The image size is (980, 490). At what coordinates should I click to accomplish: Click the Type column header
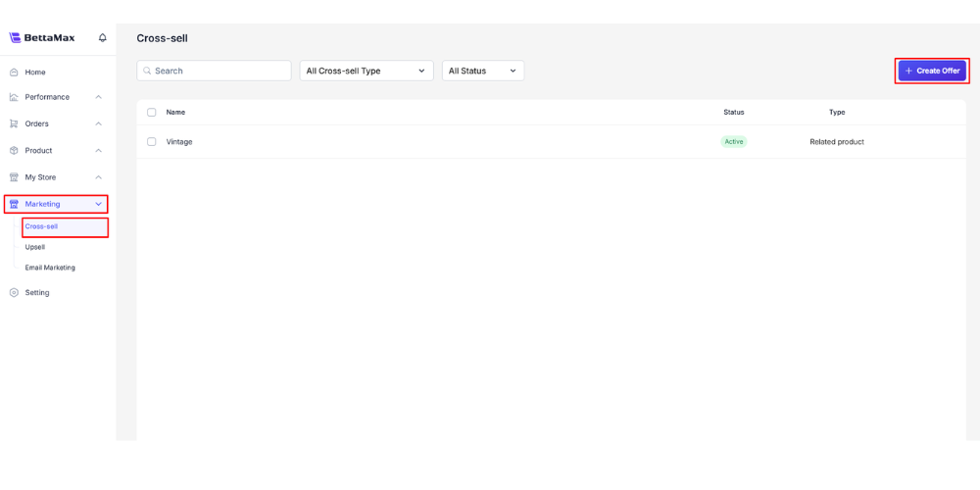click(837, 113)
